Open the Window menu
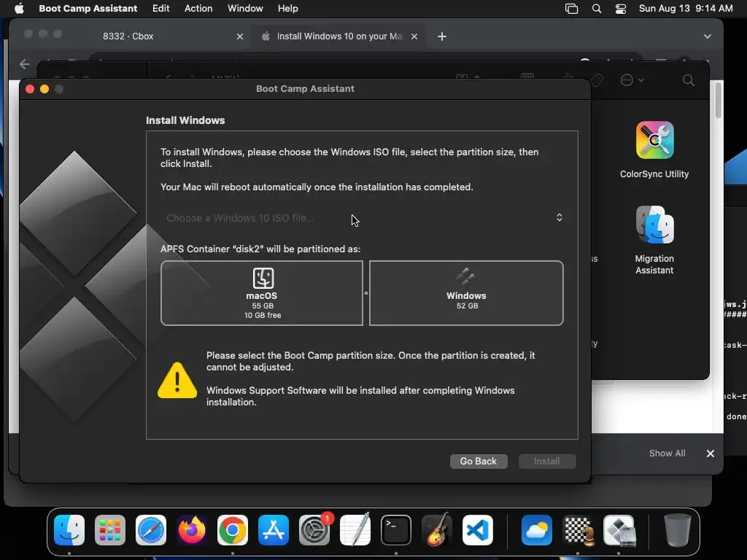Image resolution: width=747 pixels, height=560 pixels. (x=245, y=9)
